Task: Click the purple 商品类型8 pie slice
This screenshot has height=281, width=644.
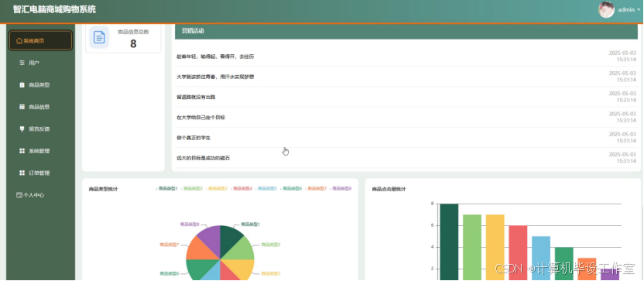Action: (x=211, y=239)
